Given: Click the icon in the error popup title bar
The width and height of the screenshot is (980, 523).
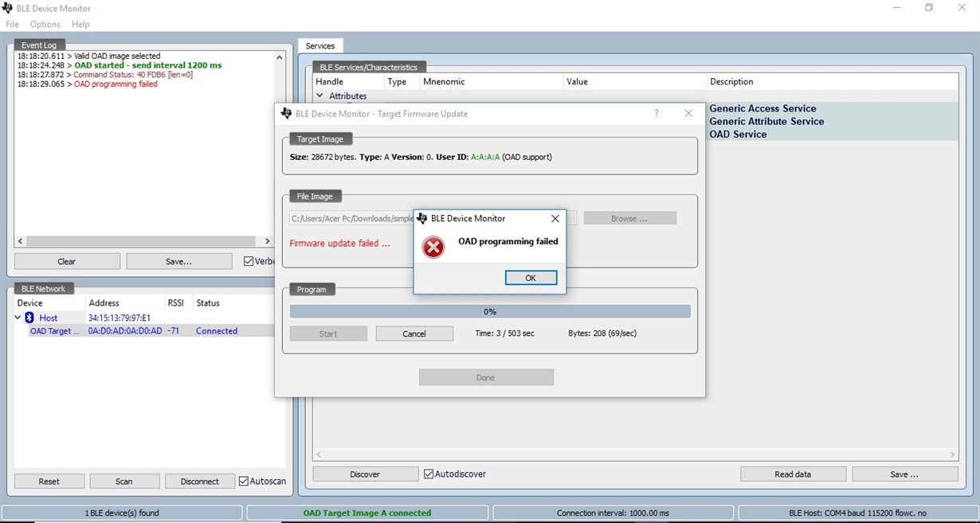Looking at the screenshot, I should click(422, 218).
